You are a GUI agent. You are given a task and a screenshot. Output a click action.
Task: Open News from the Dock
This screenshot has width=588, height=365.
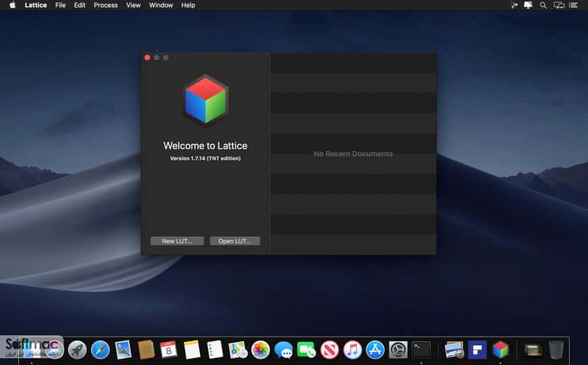tap(329, 350)
